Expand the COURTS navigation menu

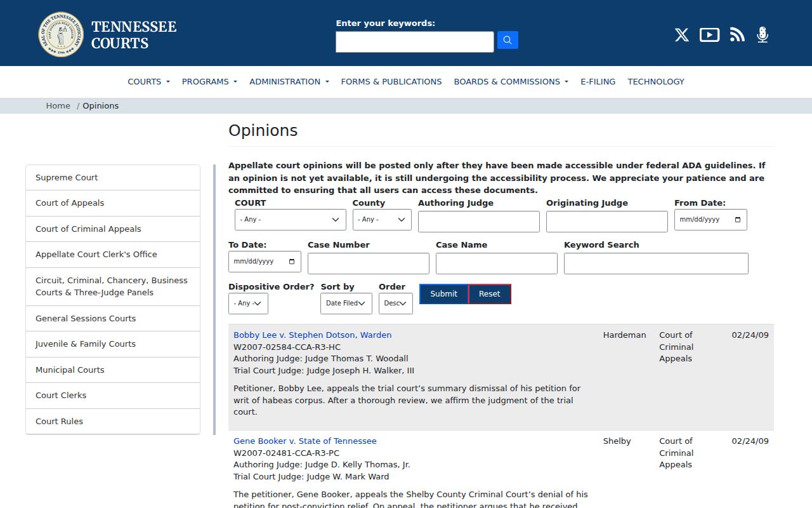point(148,81)
